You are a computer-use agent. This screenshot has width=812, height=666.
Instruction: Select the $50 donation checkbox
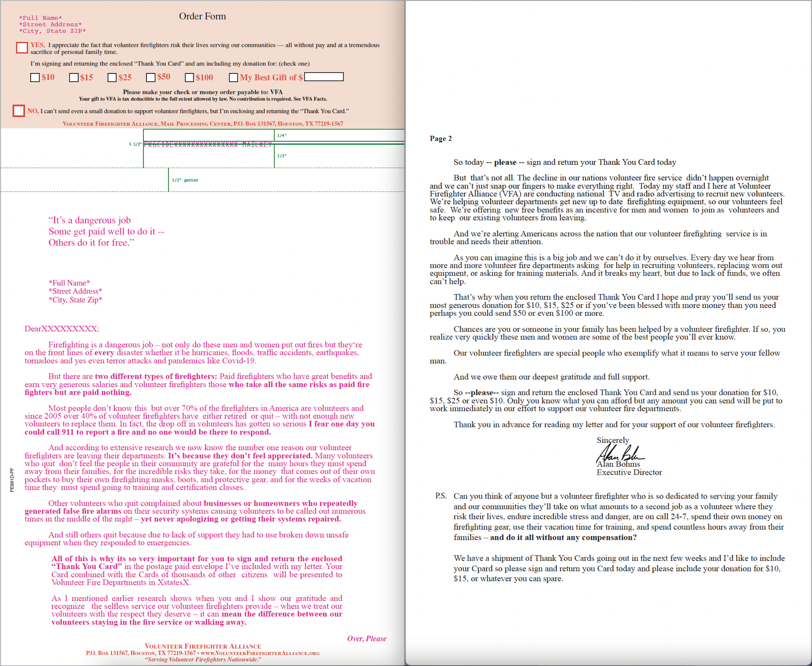point(151,78)
